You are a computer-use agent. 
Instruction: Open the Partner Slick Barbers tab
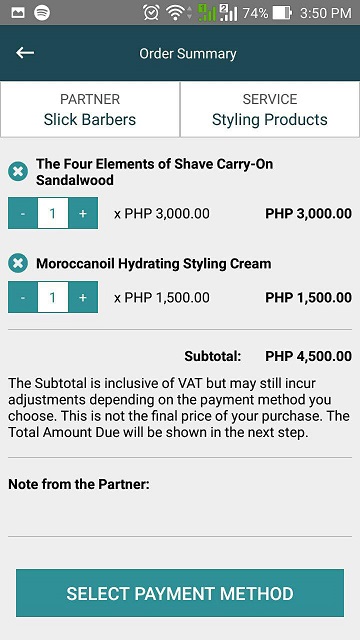pyautogui.click(x=90, y=109)
